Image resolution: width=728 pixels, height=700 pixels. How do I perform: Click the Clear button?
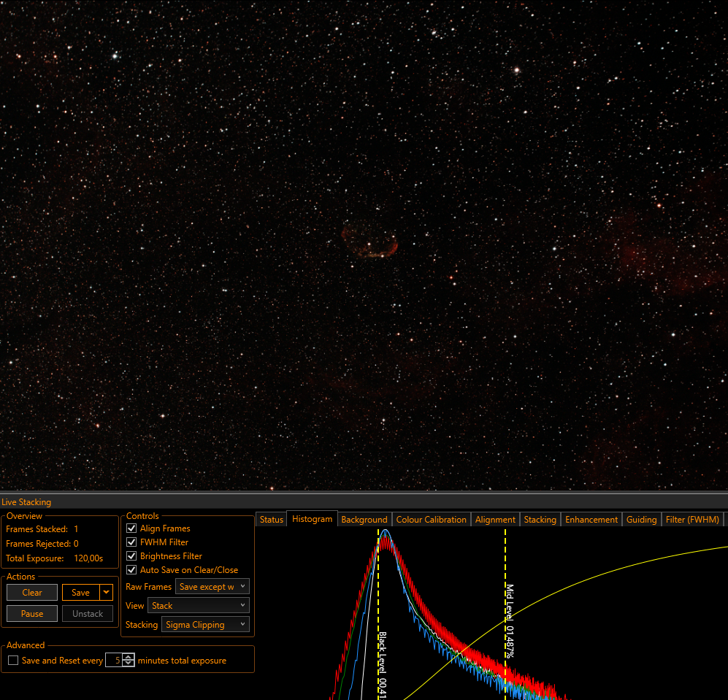(32, 592)
